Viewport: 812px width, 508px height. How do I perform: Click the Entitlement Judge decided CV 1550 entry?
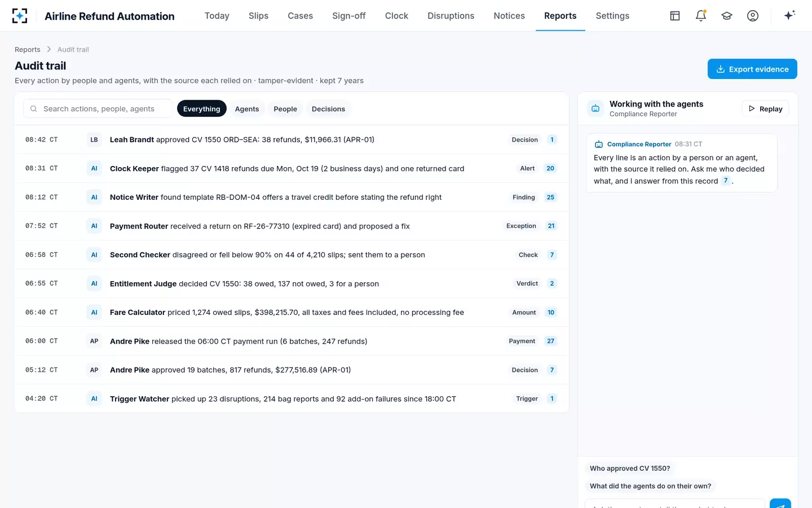tap(292, 283)
